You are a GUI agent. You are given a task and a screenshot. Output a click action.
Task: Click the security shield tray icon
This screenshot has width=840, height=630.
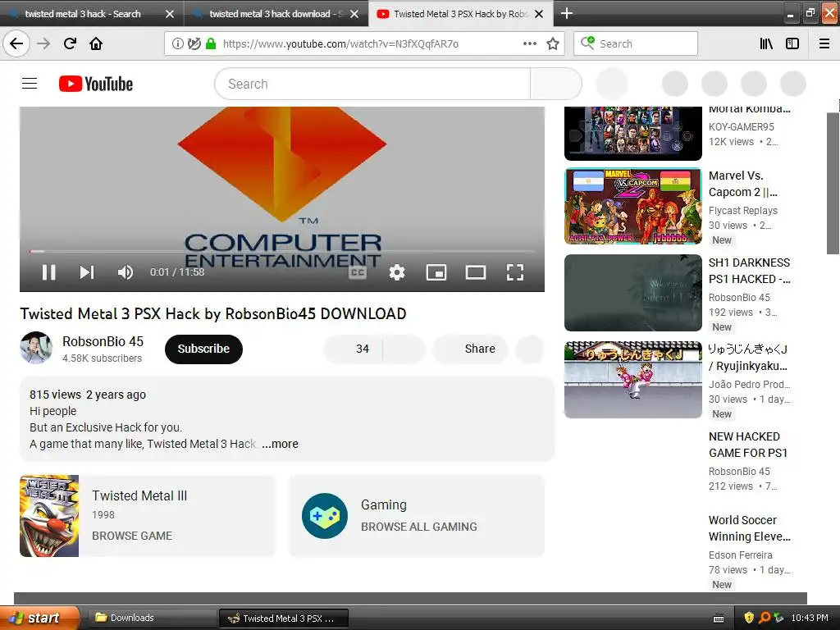tap(749, 618)
